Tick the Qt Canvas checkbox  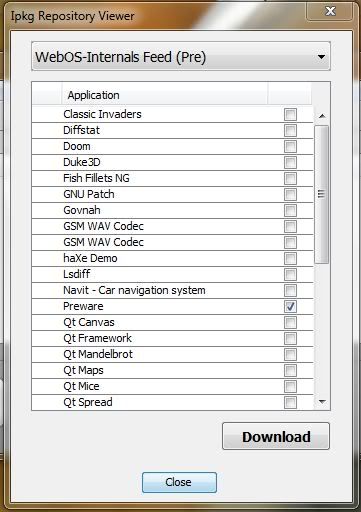pos(290,322)
